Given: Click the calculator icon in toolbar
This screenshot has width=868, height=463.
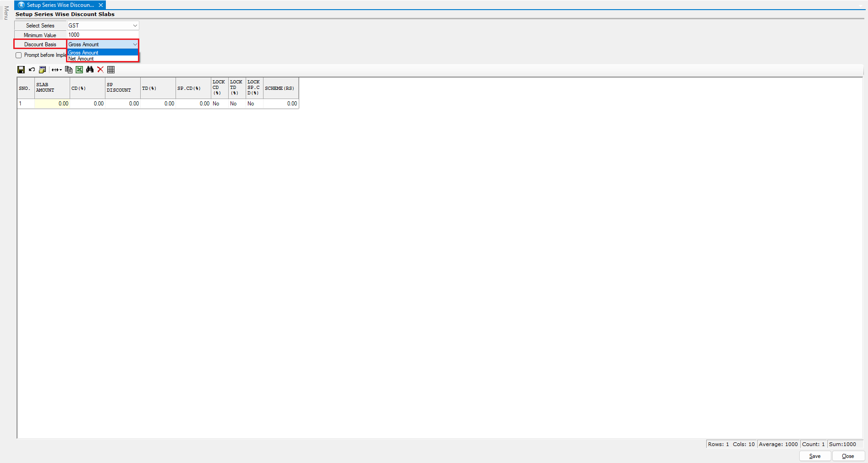Looking at the screenshot, I should tap(43, 70).
